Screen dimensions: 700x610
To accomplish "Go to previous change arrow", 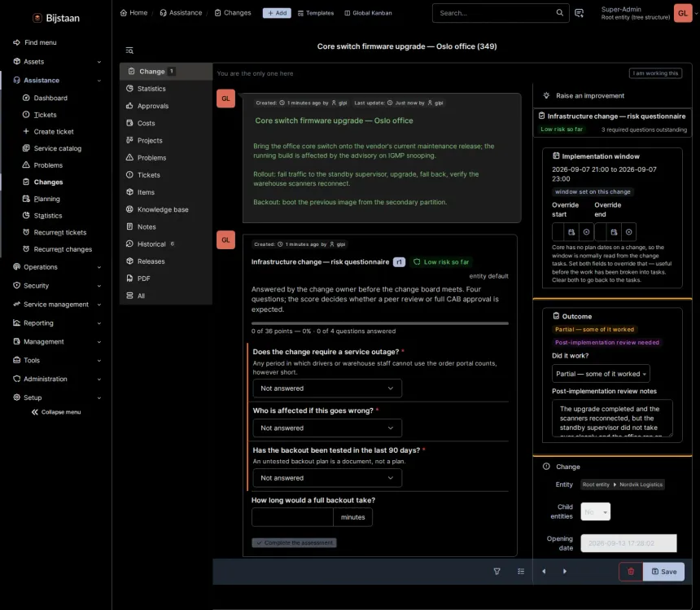I will pyautogui.click(x=544, y=572).
